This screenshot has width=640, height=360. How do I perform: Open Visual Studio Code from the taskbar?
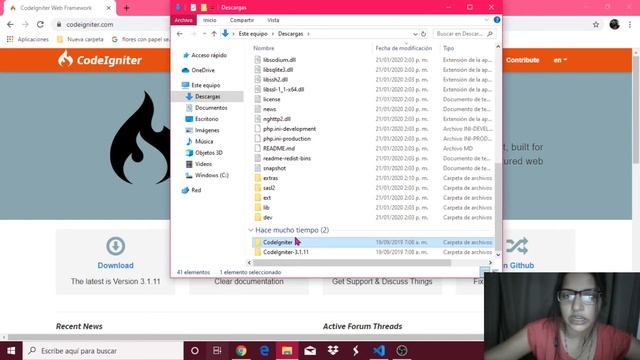coord(379,351)
